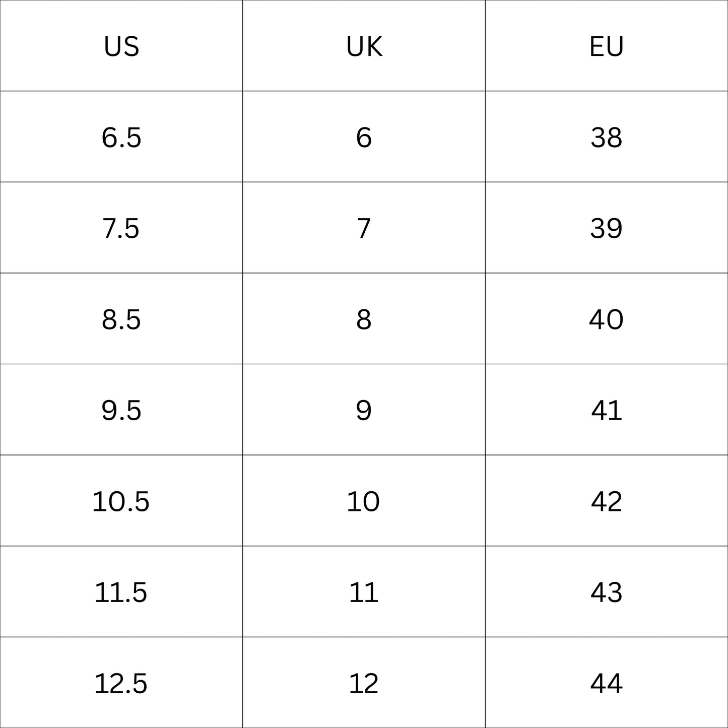Select the EU 41 cell
The height and width of the screenshot is (728, 728).
(607, 410)
